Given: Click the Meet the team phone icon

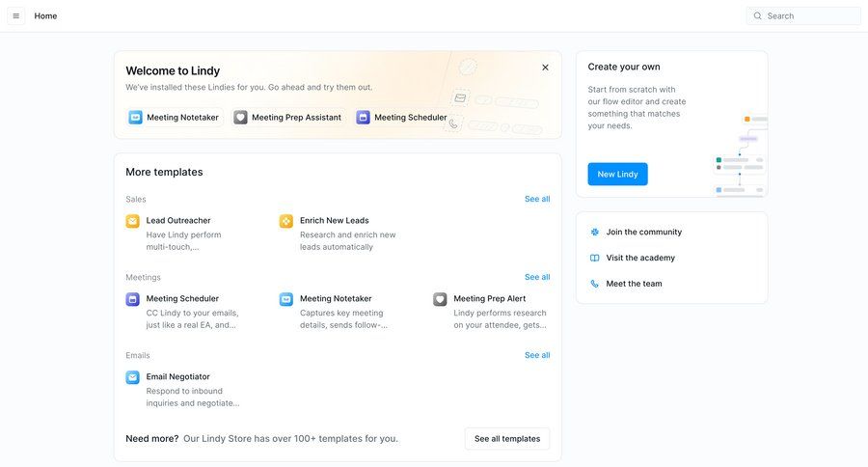Looking at the screenshot, I should point(594,284).
